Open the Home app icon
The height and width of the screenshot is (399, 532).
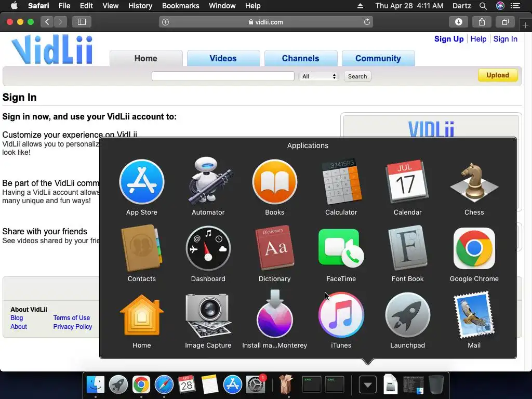click(x=141, y=315)
